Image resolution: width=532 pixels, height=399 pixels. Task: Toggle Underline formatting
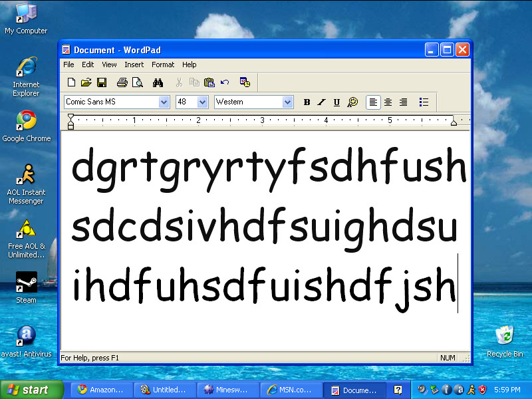336,102
